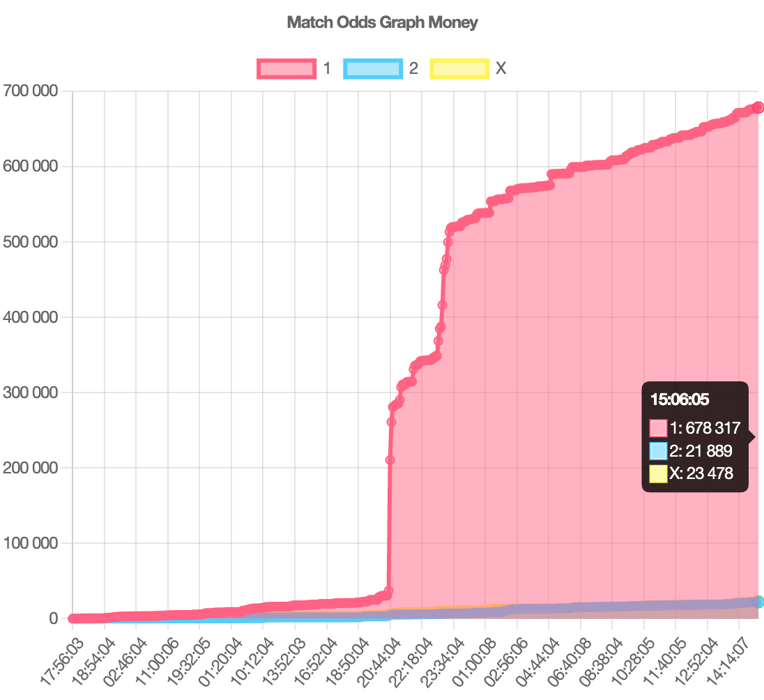Toggle series 2 via blue legend swatch
Viewport: 764px width, 700px height.
[x=373, y=68]
